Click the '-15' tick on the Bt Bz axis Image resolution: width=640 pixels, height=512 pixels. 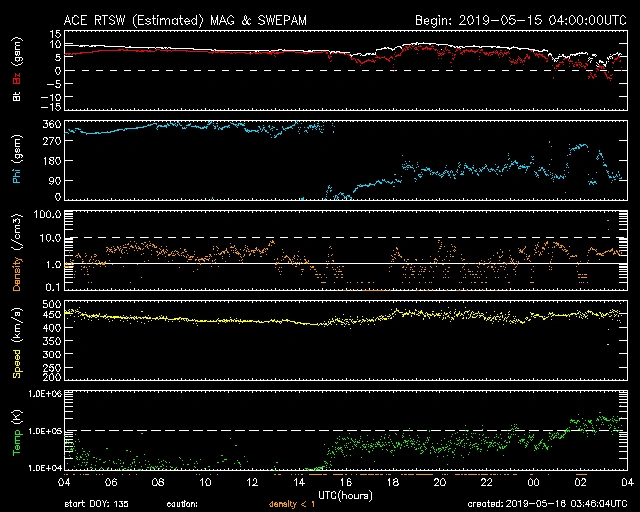tap(51, 107)
